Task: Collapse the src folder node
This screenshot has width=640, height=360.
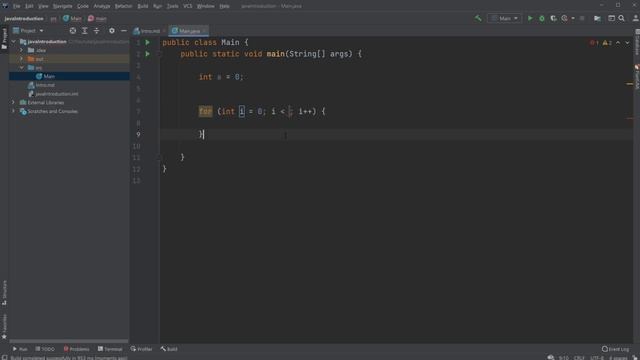Action: click(22, 67)
